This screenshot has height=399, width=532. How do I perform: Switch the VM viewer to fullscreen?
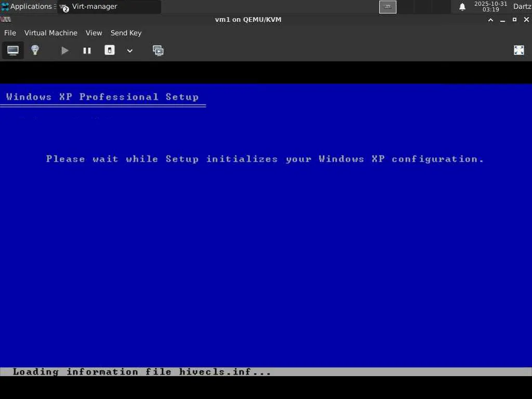(x=519, y=50)
